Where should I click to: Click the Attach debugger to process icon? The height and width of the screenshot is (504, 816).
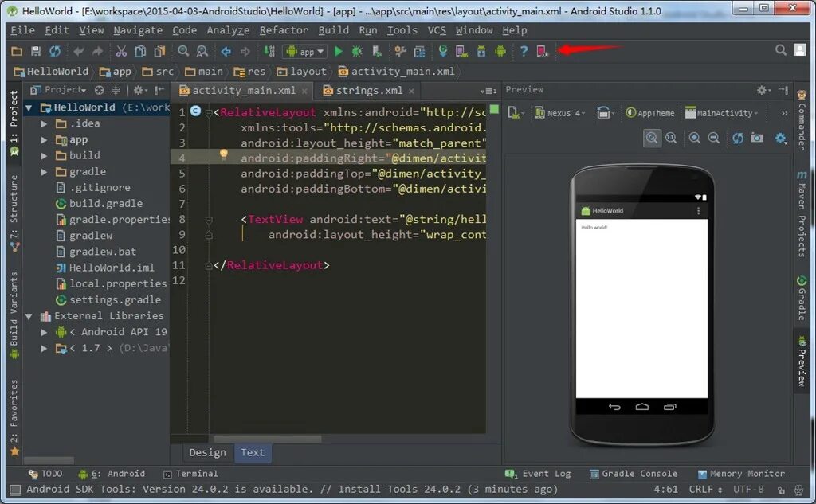(x=377, y=51)
